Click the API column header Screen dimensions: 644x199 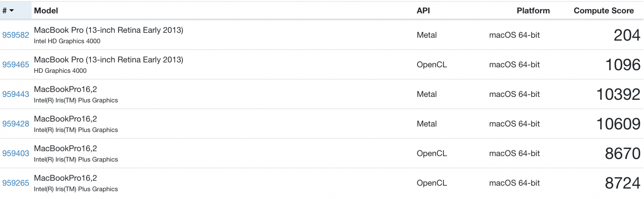click(423, 11)
